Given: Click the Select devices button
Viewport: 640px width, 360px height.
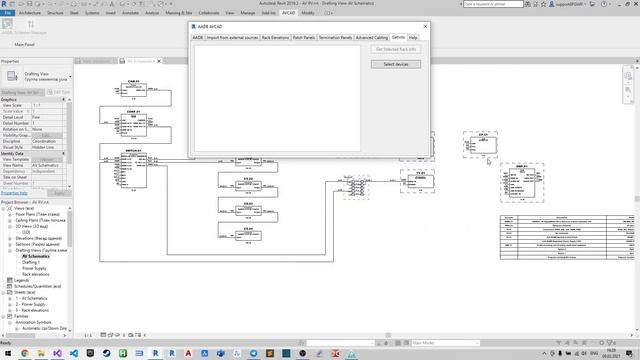Looking at the screenshot, I should 396,64.
